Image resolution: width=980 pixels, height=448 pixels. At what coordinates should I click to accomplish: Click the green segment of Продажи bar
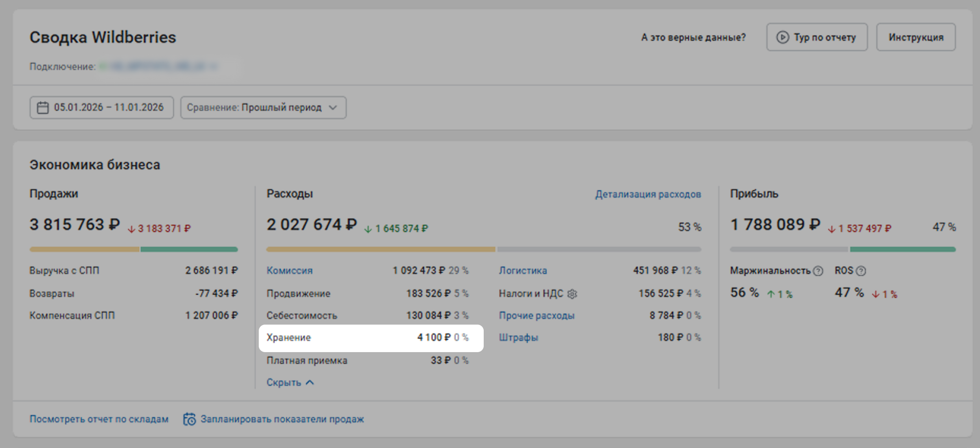[189, 249]
